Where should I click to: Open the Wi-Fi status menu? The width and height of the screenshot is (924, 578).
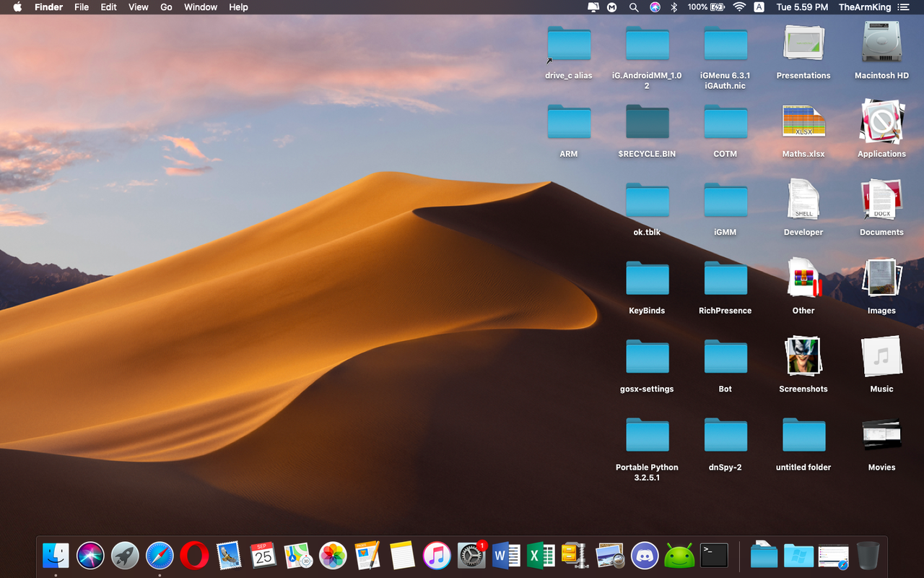739,7
